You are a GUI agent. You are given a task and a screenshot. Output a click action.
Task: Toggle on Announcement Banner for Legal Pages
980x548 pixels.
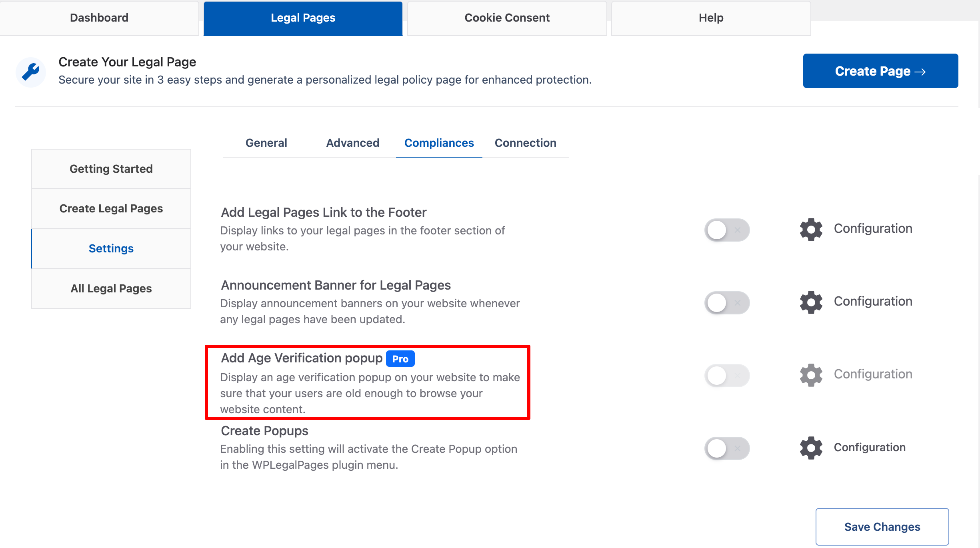(x=726, y=303)
